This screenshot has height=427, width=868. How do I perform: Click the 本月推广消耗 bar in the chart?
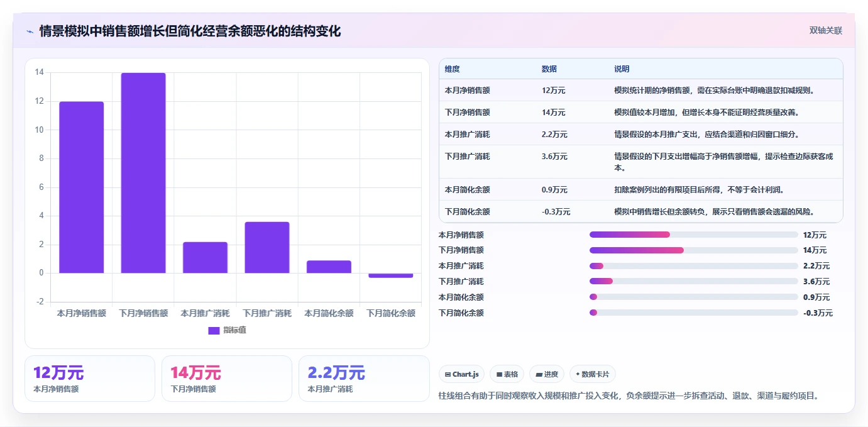pyautogui.click(x=205, y=257)
